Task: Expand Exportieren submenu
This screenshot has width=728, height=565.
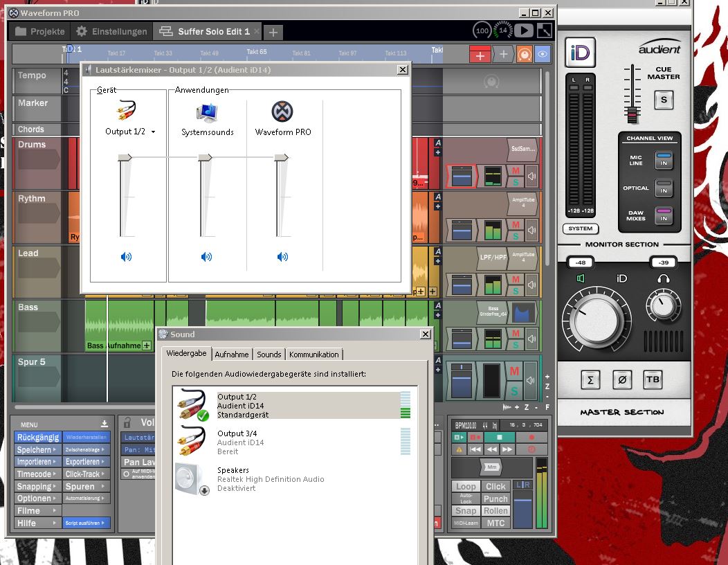Action: 87,461
